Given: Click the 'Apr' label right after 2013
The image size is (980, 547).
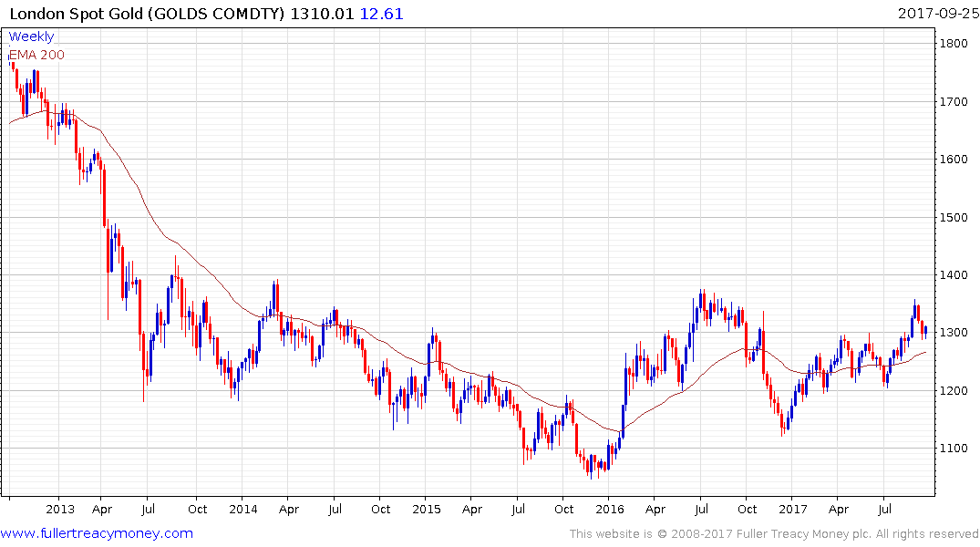Looking at the screenshot, I should click(102, 510).
